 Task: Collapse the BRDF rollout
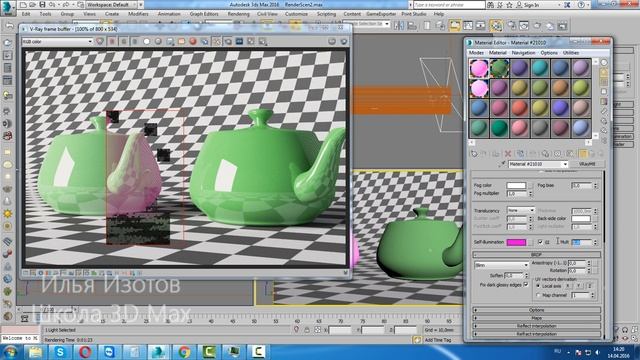537,254
